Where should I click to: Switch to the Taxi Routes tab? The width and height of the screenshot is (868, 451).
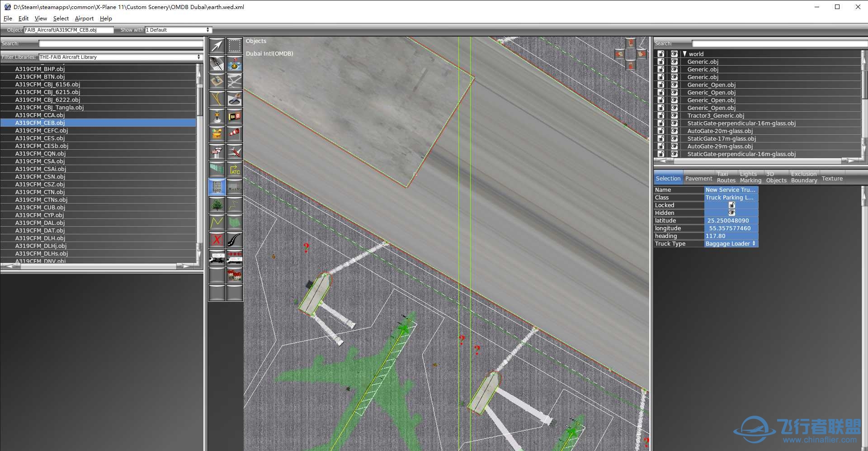pyautogui.click(x=726, y=177)
